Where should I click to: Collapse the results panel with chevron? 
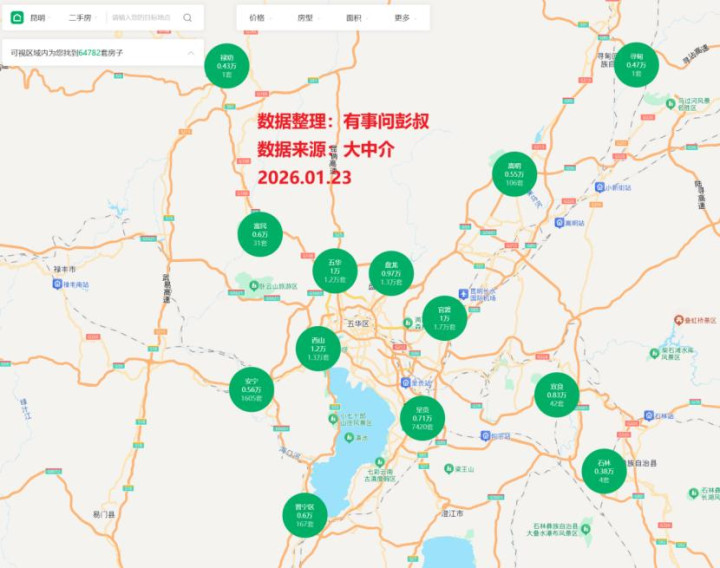pyautogui.click(x=191, y=53)
